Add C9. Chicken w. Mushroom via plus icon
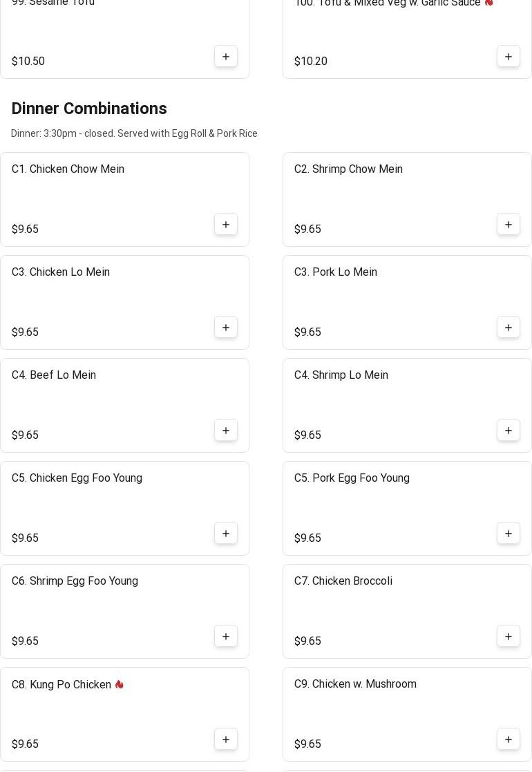 point(509,740)
